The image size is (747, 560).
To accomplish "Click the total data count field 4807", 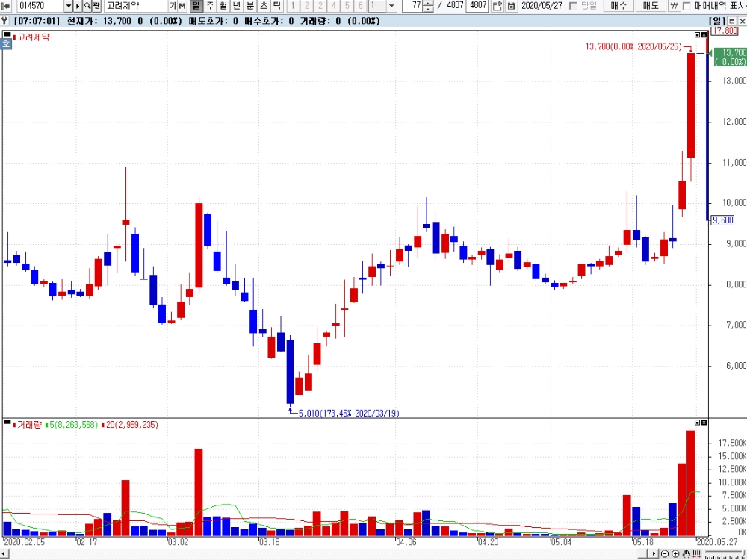I will pyautogui.click(x=478, y=6).
